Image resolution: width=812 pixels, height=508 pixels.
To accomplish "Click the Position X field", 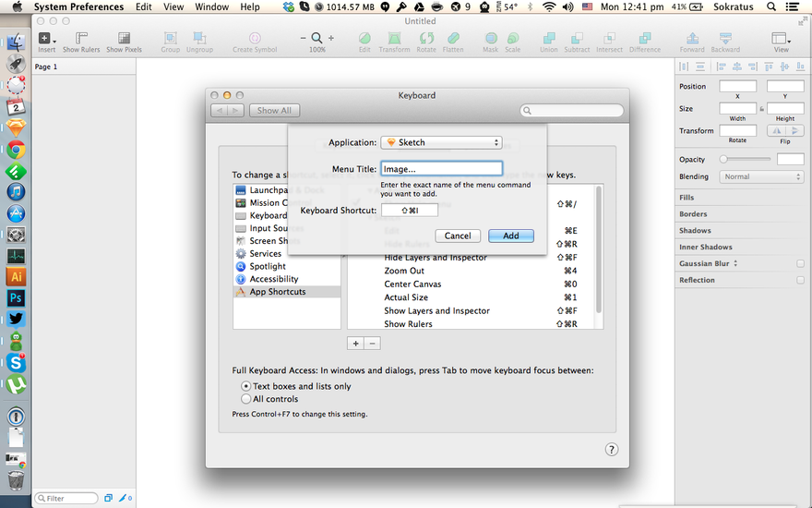I will [x=737, y=86].
